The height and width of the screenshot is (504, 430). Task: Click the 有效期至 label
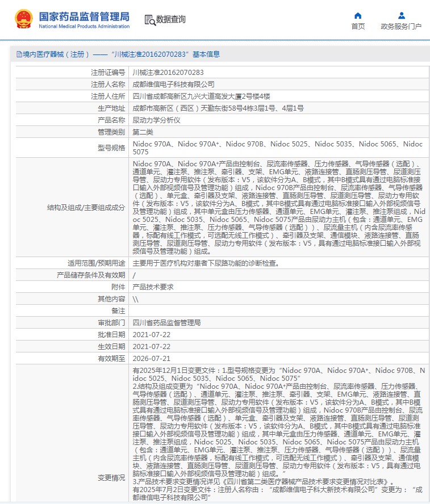111,358
